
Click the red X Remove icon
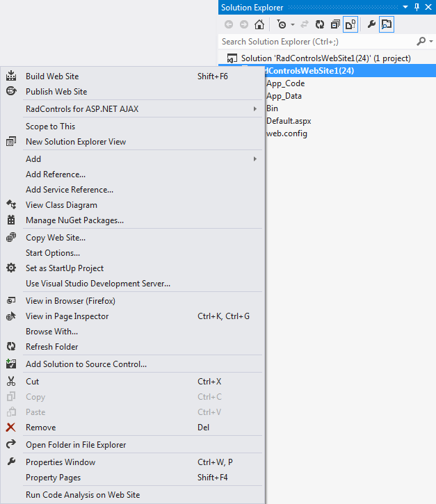point(10,427)
